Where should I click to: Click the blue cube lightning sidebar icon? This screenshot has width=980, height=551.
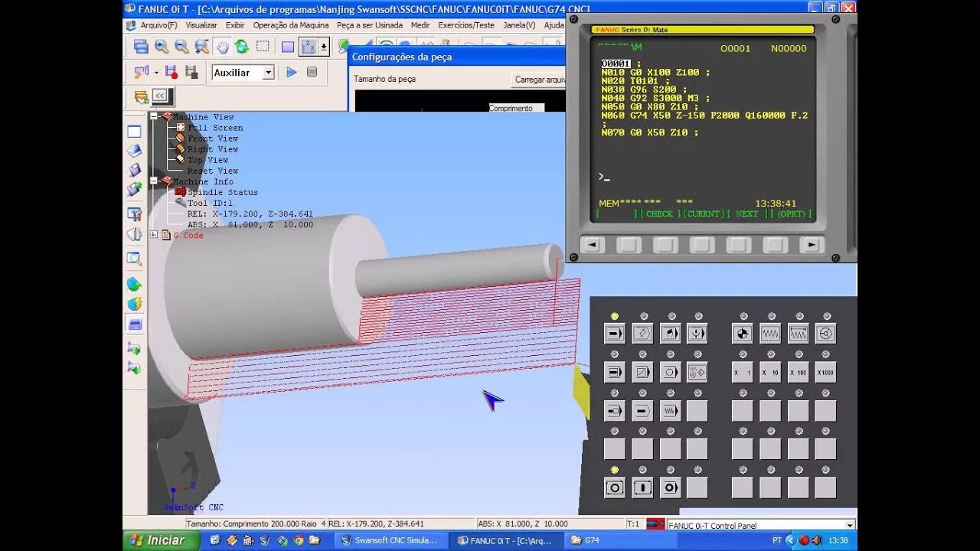(x=134, y=304)
